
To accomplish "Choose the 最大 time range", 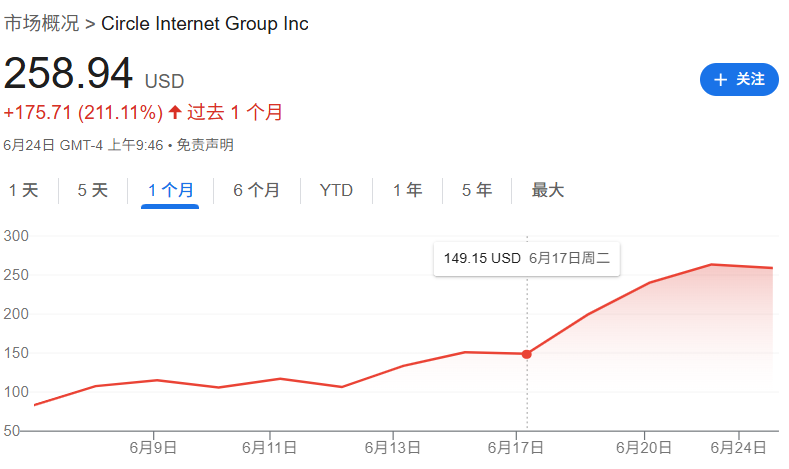I will click(547, 190).
